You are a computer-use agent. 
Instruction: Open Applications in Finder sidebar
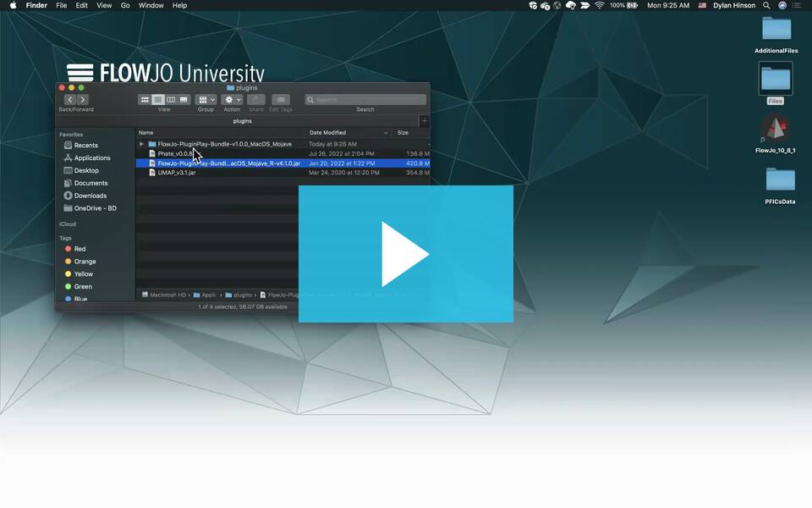[87, 157]
